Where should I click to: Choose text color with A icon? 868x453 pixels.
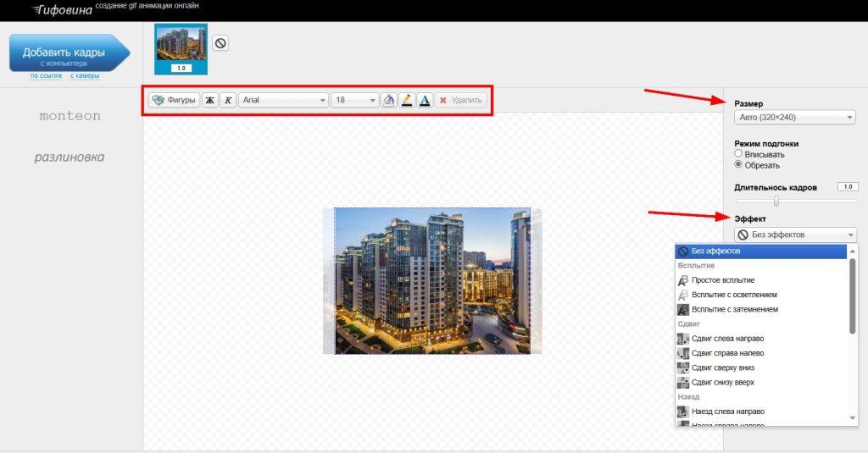coord(425,100)
